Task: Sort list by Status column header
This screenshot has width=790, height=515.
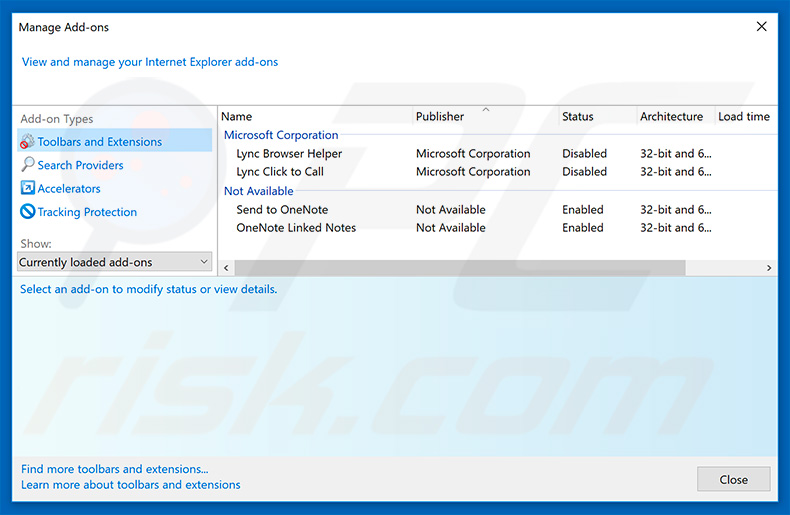Action: pyautogui.click(x=577, y=117)
